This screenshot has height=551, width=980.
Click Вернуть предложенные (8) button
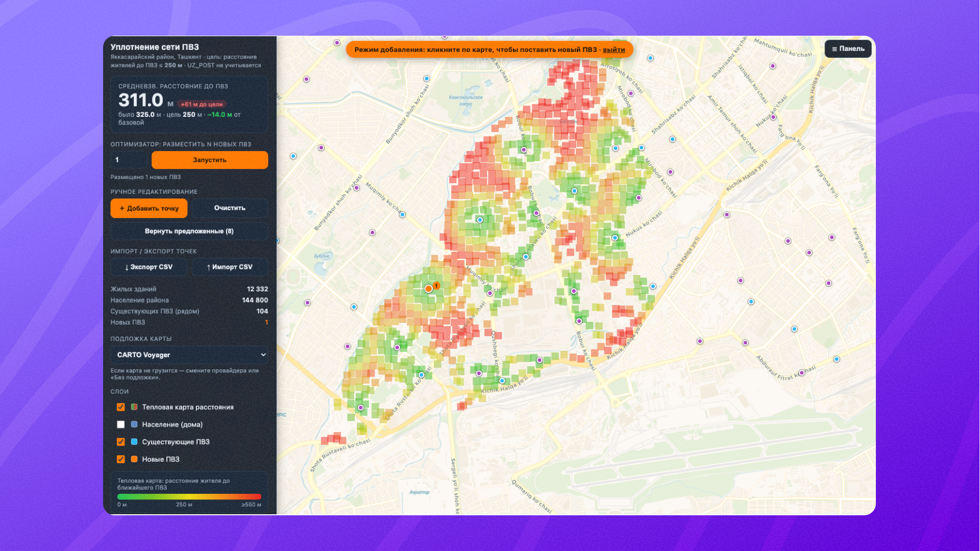(x=189, y=231)
